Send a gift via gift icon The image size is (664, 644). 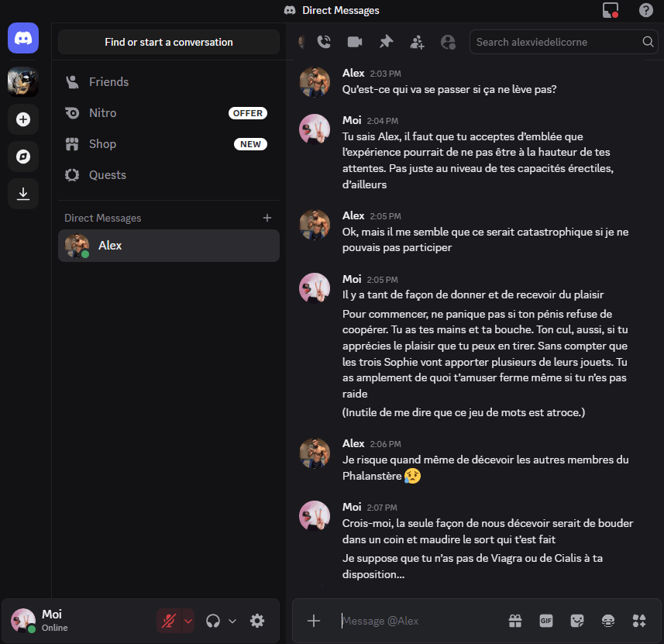pyautogui.click(x=515, y=621)
